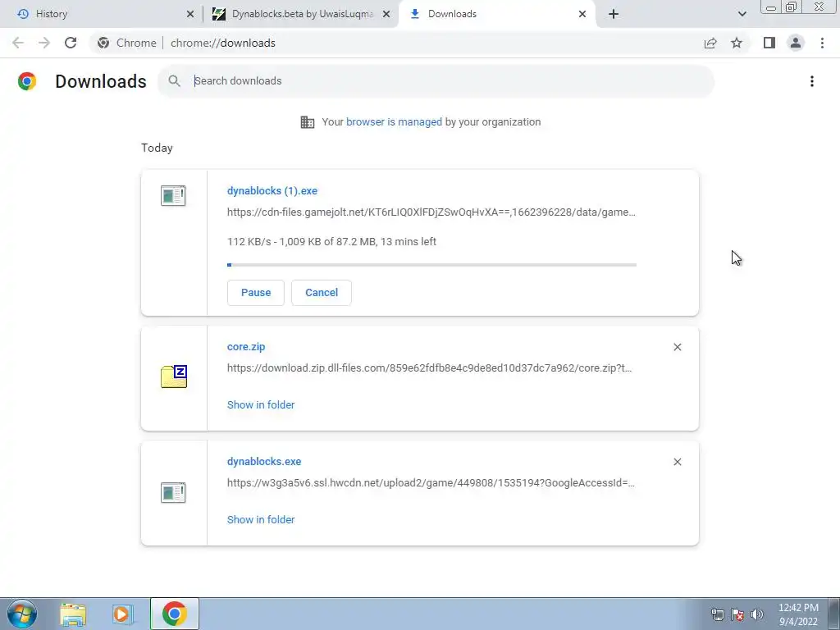The height and width of the screenshot is (630, 840).
Task: Remove dynablocks.exe from the downloads list
Action: pos(678,462)
